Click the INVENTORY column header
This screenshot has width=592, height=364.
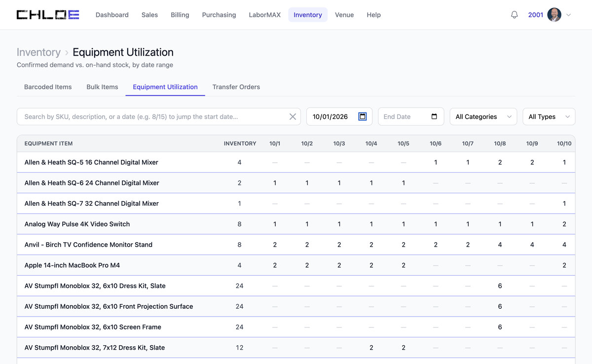240,144
